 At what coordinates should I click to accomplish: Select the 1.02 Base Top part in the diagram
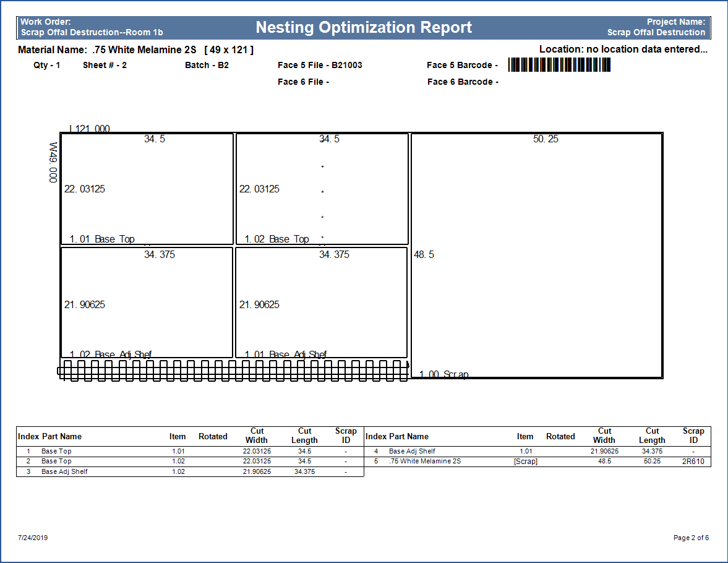(x=322, y=189)
